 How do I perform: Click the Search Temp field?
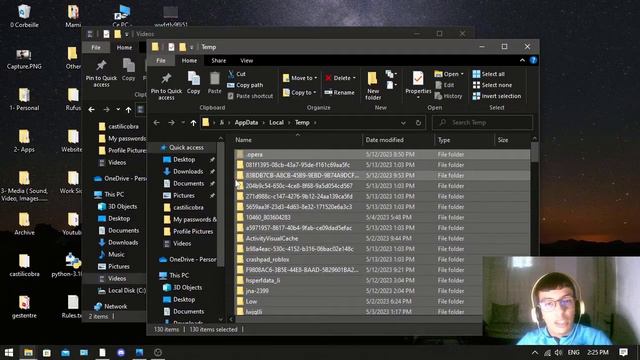click(x=482, y=122)
